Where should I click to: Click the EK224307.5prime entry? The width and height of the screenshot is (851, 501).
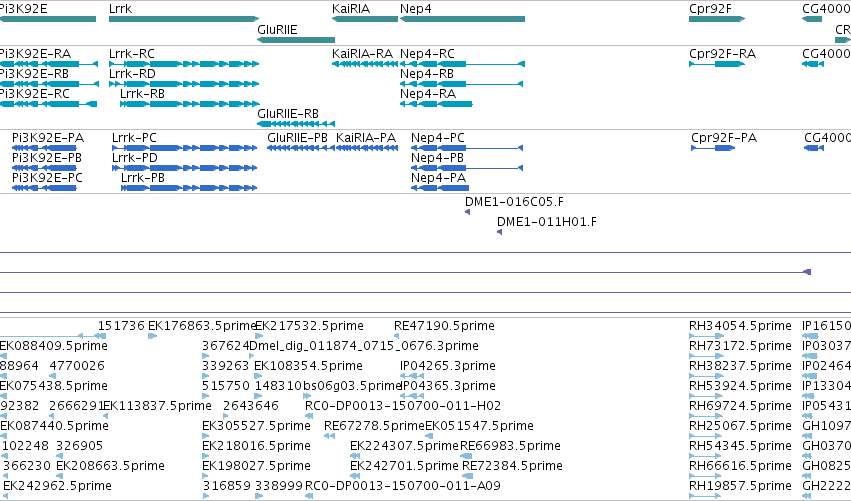coord(404,446)
